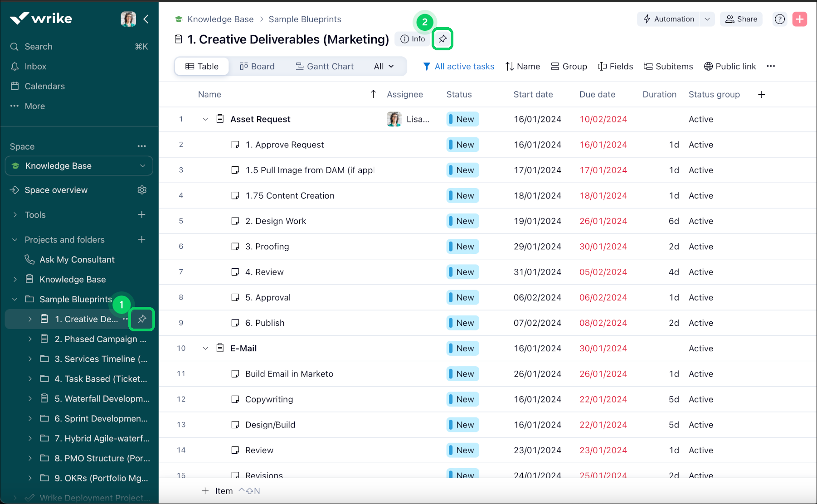Switch to the Gantt Chart tab
This screenshot has width=817, height=504.
click(x=325, y=66)
